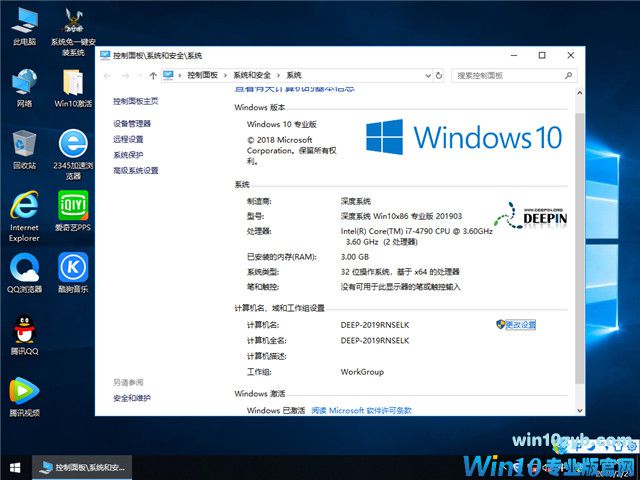The width and height of the screenshot is (640, 480).
Task: Expand the chevron before 控制面板 breadcrumb
Action: (x=180, y=76)
